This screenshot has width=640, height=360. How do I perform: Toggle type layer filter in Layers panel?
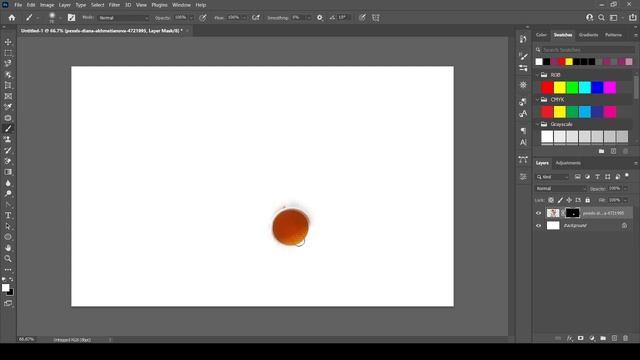pyautogui.click(x=598, y=177)
